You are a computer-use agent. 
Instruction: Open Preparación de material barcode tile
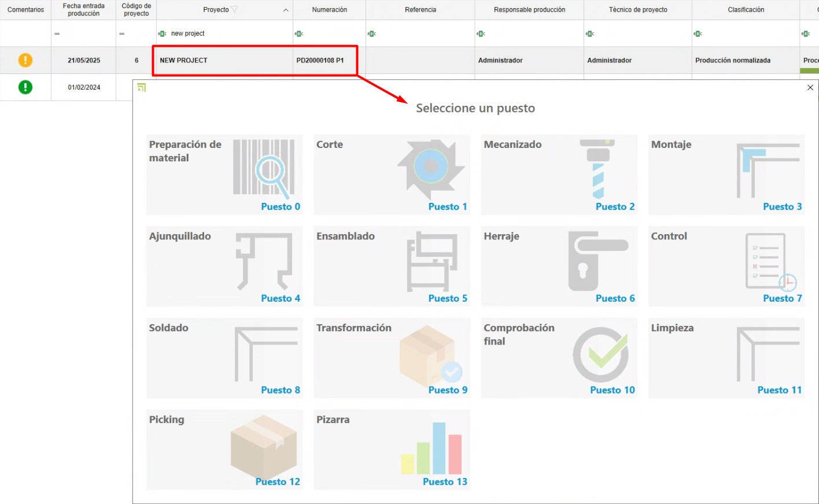[x=224, y=175]
